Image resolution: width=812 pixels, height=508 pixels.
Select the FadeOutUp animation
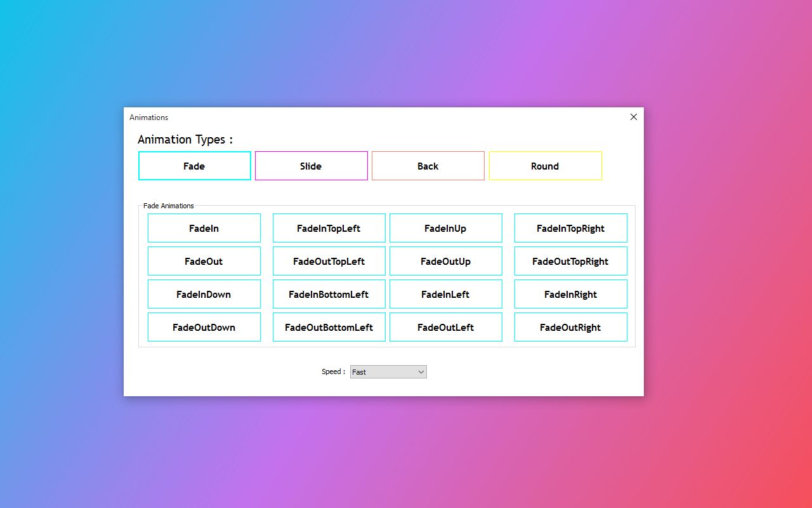click(x=446, y=261)
